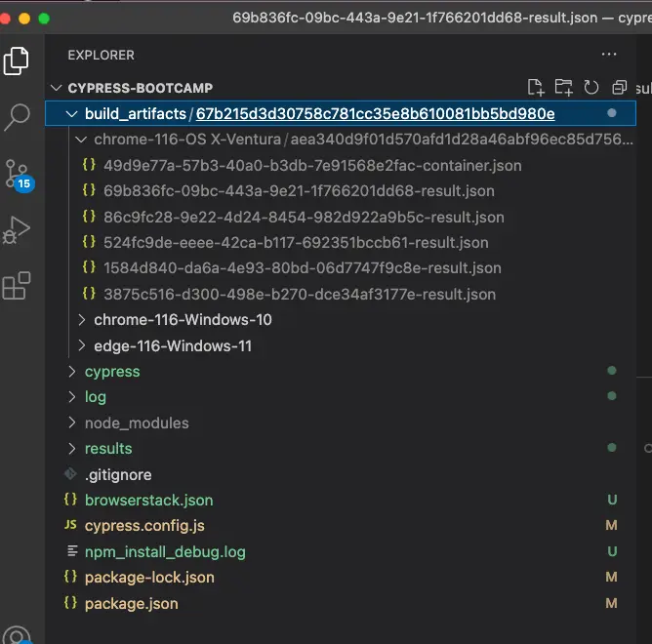652x644 pixels.
Task: Open npm_install_debug.log file
Action: (165, 552)
